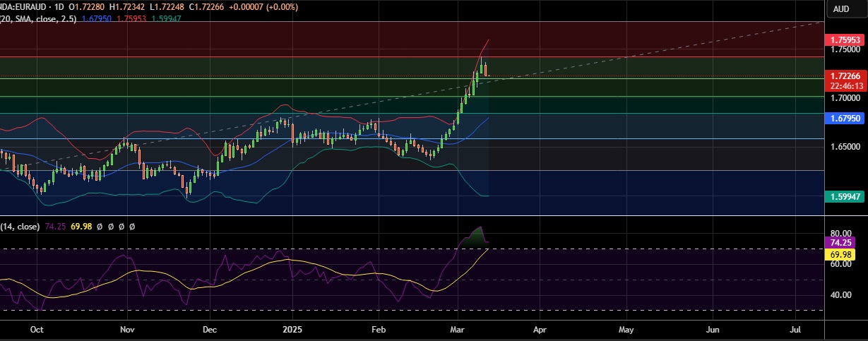The height and width of the screenshot is (341, 868).
Task: Select the RSI legend (14, close)
Action: point(20,227)
